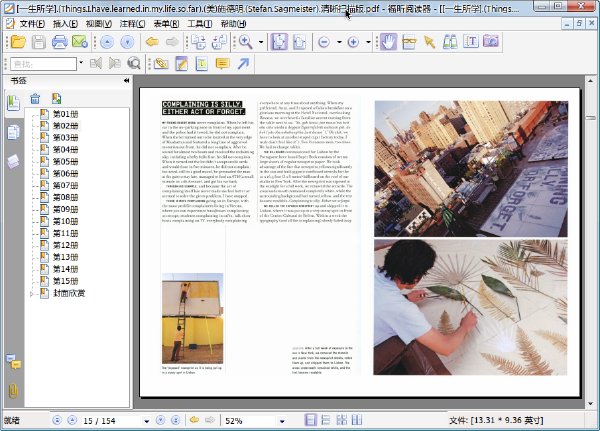Click the yellow previous view arrow in the toolbar
Screen dimensions: 600x431
click(x=152, y=42)
